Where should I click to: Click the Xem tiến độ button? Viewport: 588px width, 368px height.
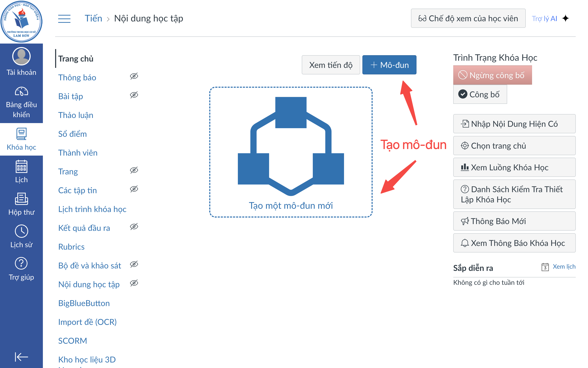[x=331, y=65]
